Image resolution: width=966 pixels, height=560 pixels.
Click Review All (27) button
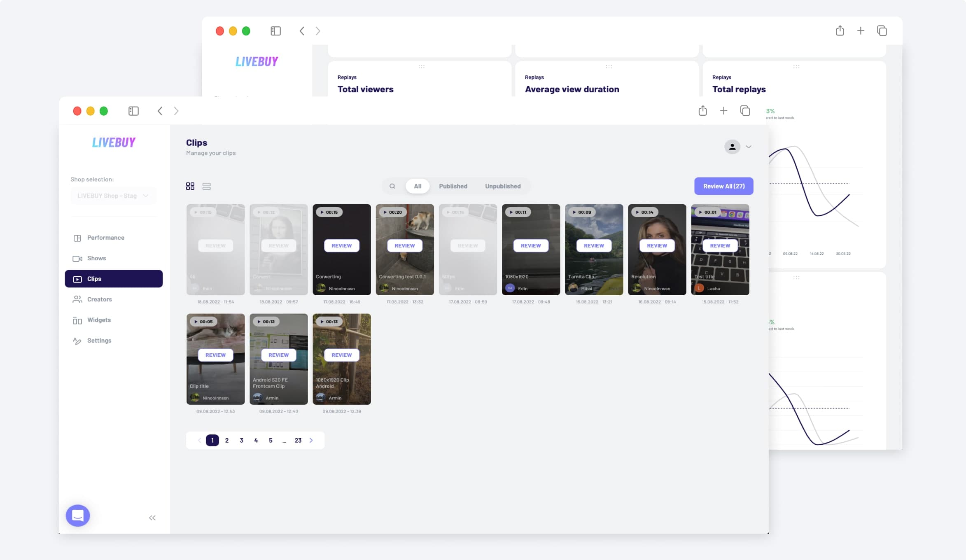point(723,186)
